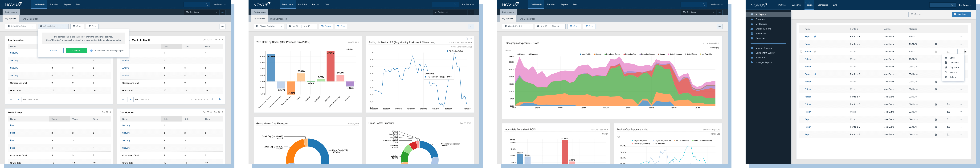Click the magnifier icon on Rolling 1M Median PE widget
Screen dimensions: 980x168
467,38
